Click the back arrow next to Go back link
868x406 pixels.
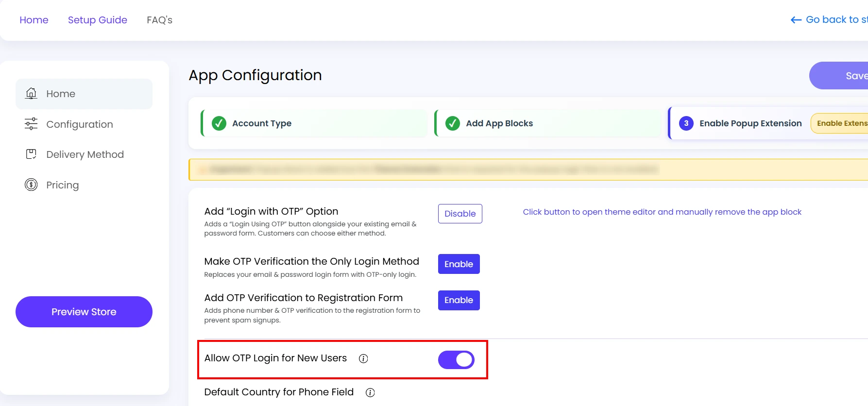pyautogui.click(x=795, y=20)
